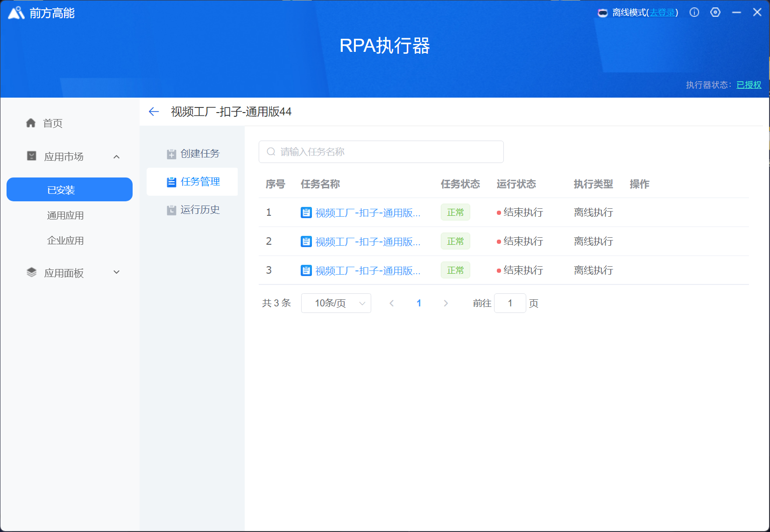The height and width of the screenshot is (532, 770).
Task: Click the 前方高能 logo icon
Action: point(16,13)
